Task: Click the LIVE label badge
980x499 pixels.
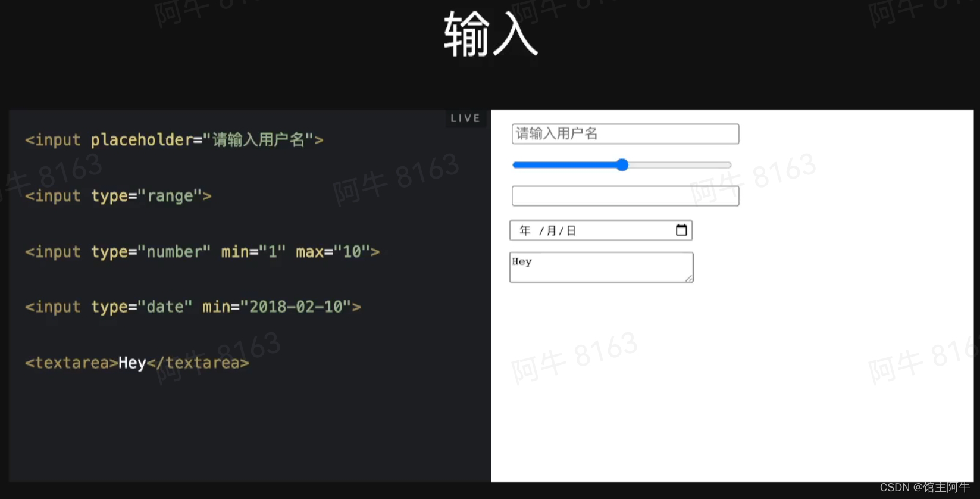Action: pyautogui.click(x=465, y=118)
